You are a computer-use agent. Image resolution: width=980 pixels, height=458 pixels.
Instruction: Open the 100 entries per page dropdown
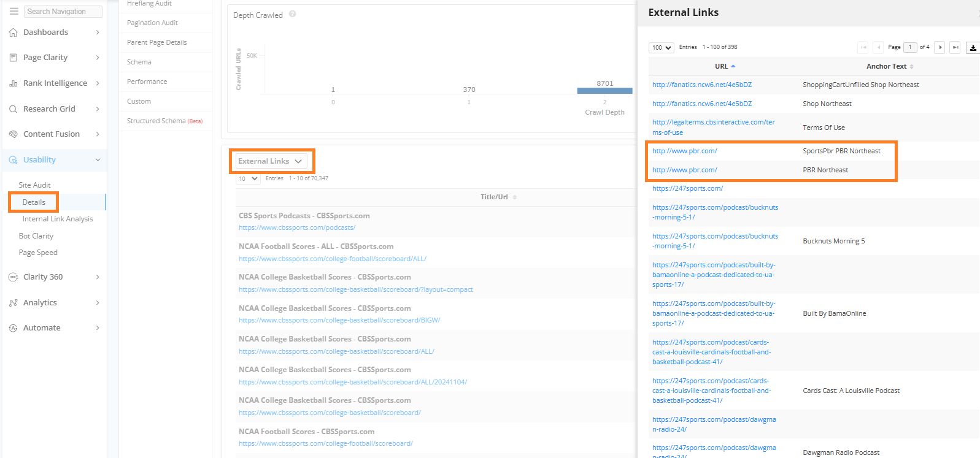[x=661, y=47]
